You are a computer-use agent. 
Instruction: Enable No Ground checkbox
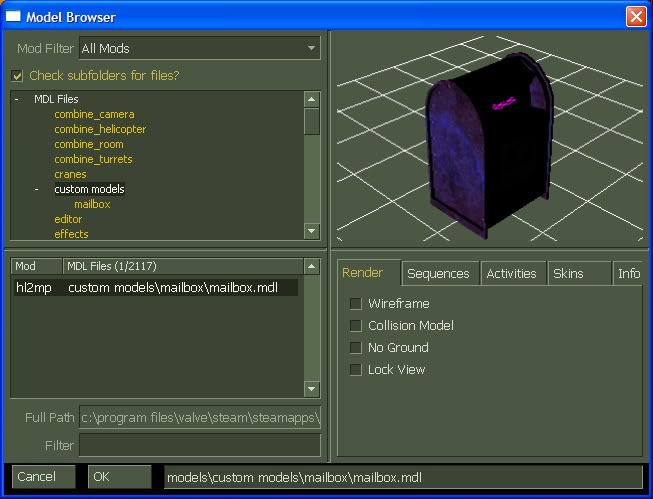coord(356,348)
